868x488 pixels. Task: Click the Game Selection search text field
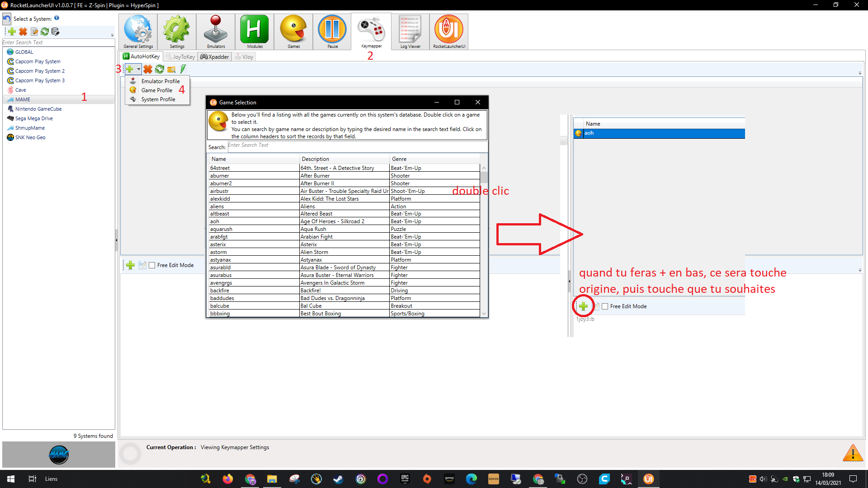click(357, 145)
